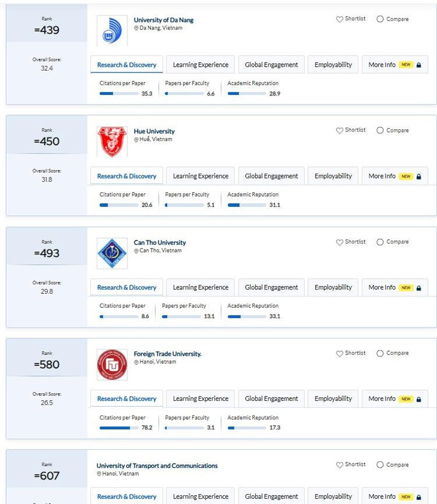Click Foreign Trade University round logo
437x504 pixels.
pyautogui.click(x=112, y=365)
